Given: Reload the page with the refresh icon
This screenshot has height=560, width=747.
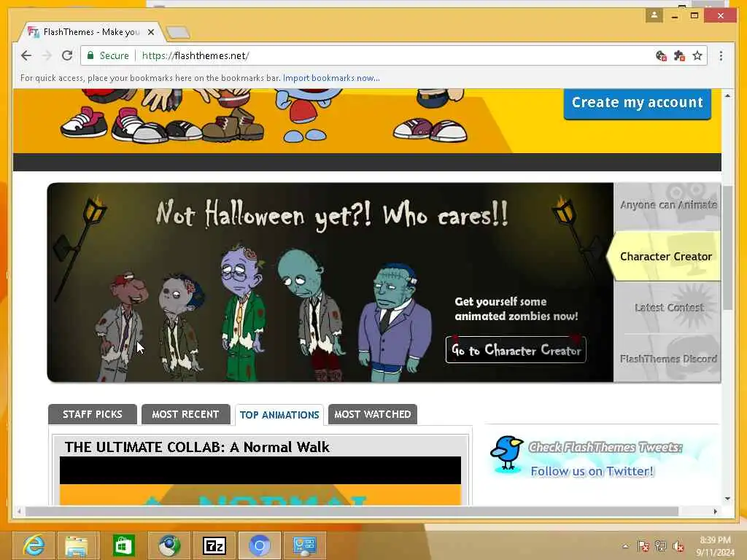Looking at the screenshot, I should click(x=67, y=55).
